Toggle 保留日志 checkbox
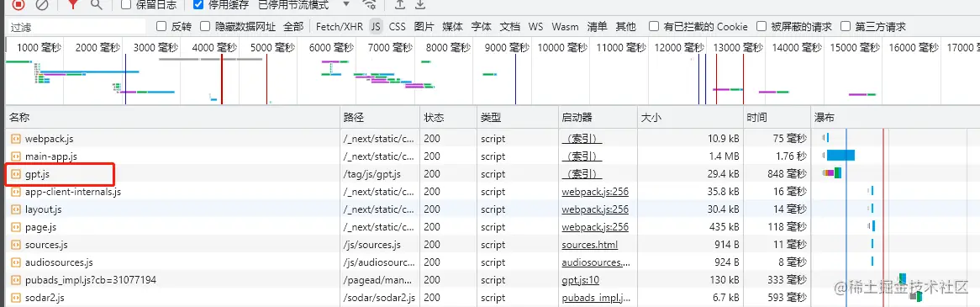The height and width of the screenshot is (307, 980). 125,4
